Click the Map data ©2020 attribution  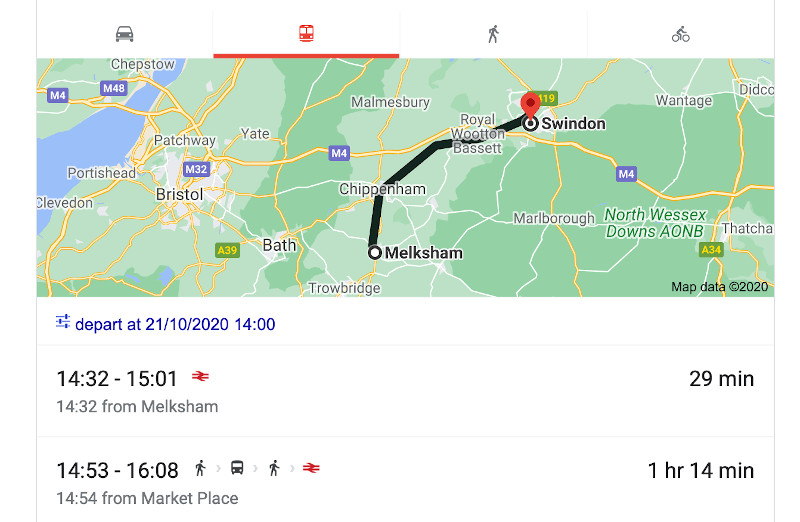pos(719,287)
